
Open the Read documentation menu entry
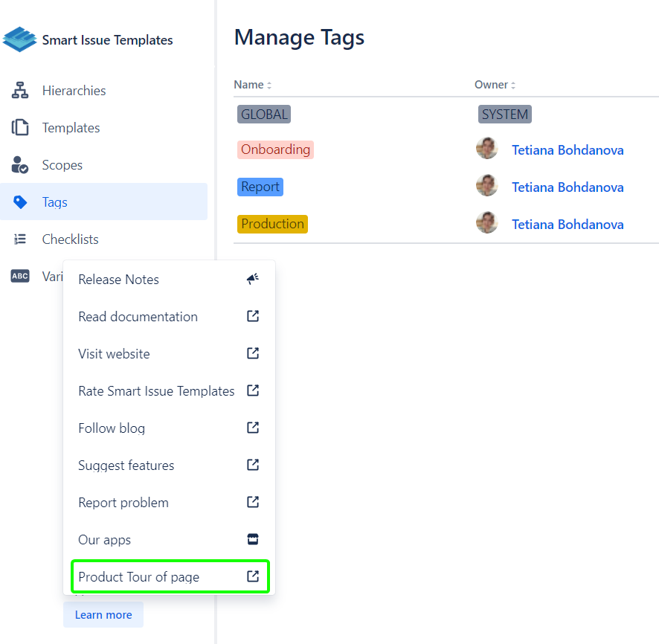[138, 317]
